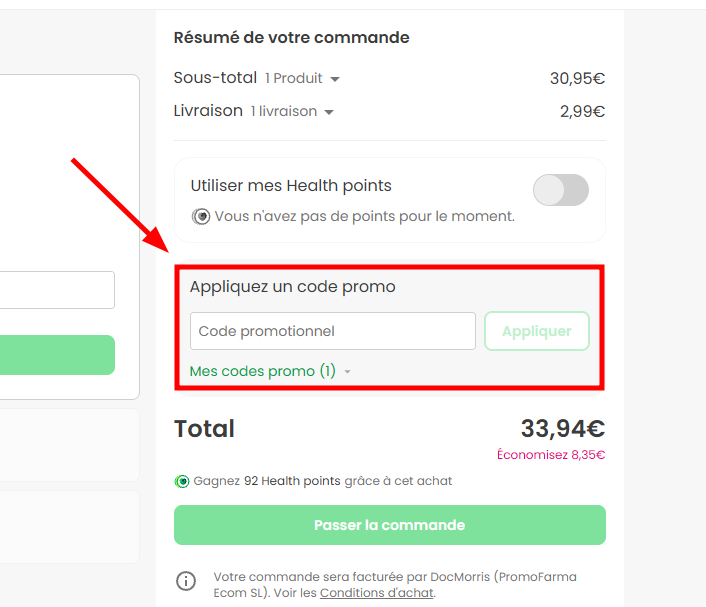This screenshot has height=607, width=706.
Task: Click Appliquez un code promo heading
Action: pos(292,287)
